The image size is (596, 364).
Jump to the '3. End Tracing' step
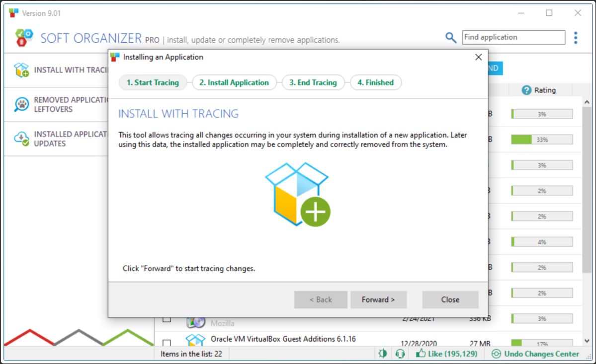point(313,82)
